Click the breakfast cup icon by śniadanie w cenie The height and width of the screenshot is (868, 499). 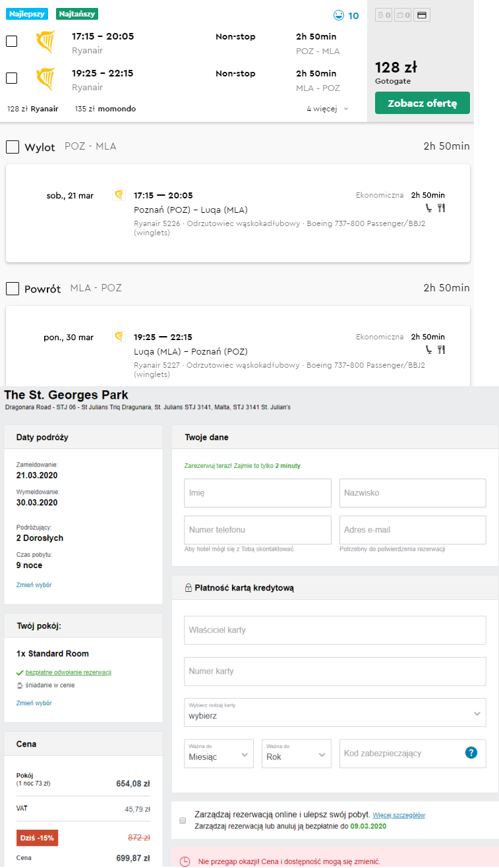20,685
